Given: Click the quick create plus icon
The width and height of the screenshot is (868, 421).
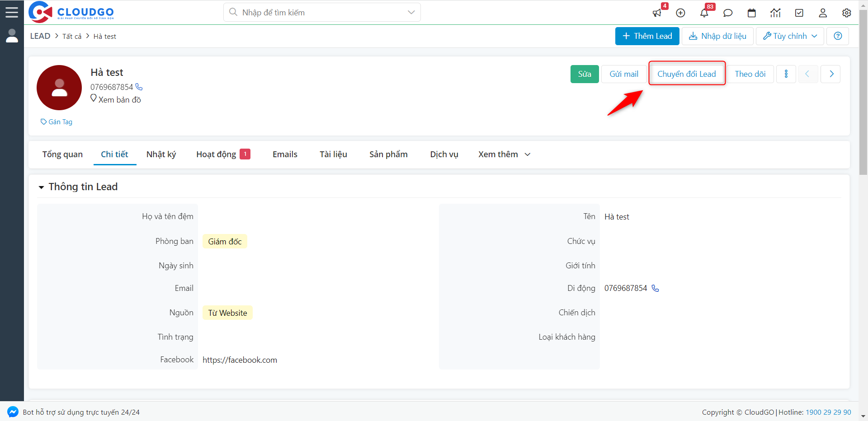Looking at the screenshot, I should [680, 13].
